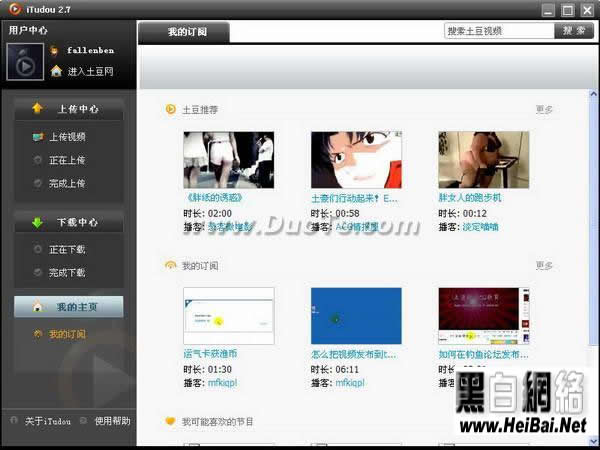Viewport: 600px width, 450px height.
Task: Click the user icon beside fallenben
Action: pyautogui.click(x=54, y=51)
